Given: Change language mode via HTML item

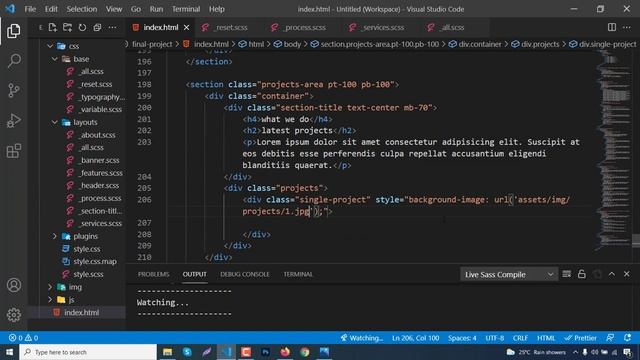Looking at the screenshot, I should (546, 338).
